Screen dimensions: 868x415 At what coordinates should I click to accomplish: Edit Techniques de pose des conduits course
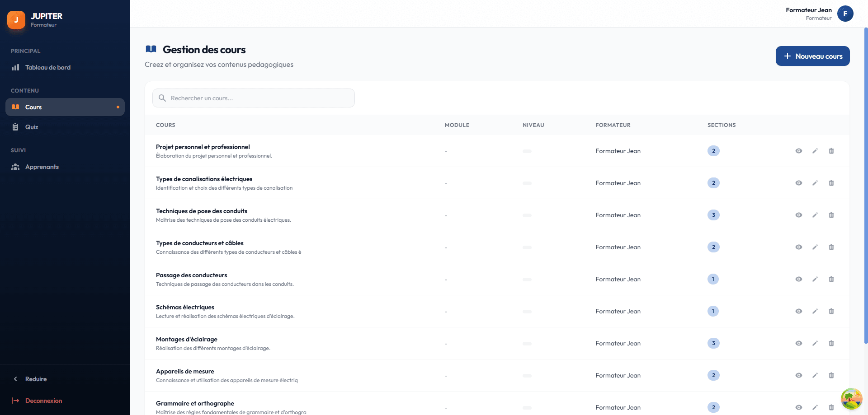(x=815, y=215)
